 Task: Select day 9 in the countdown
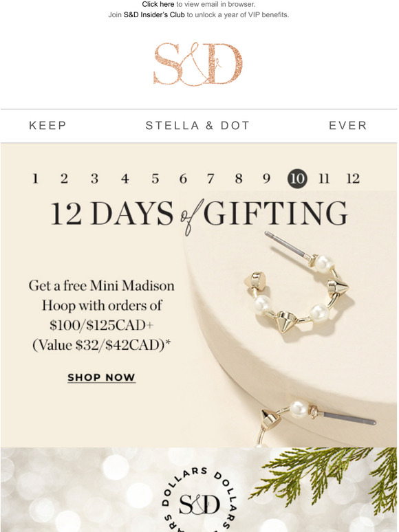[267, 179]
